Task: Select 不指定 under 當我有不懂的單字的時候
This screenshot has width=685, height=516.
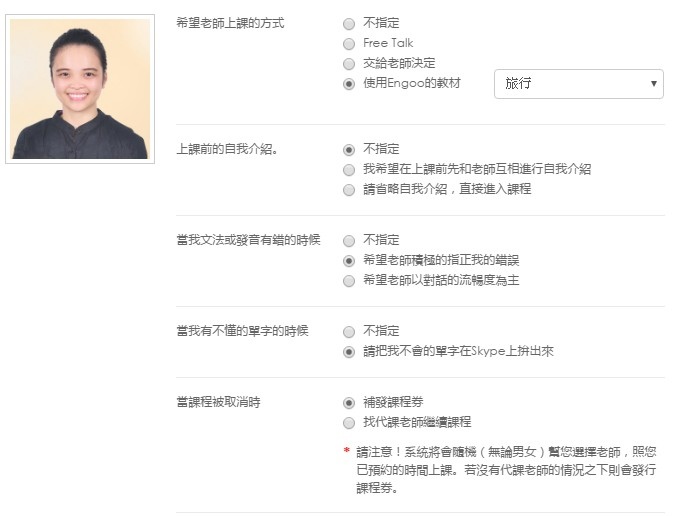Action: pos(349,332)
